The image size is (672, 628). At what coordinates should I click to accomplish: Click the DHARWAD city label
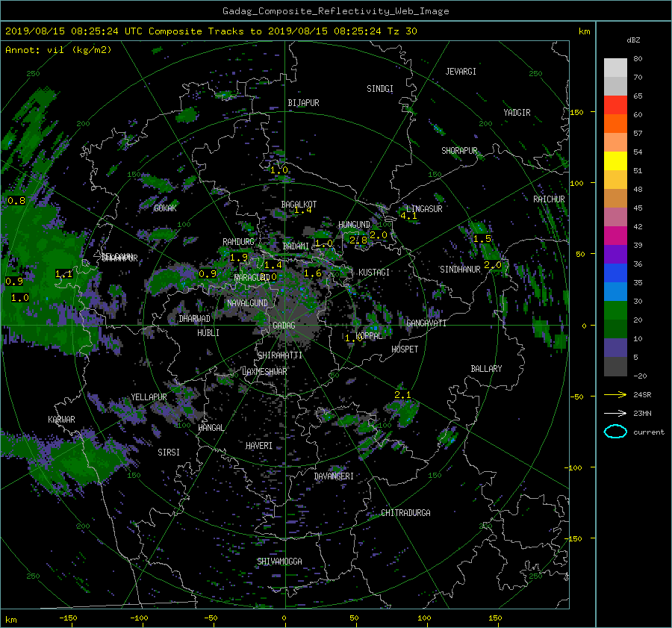tap(194, 319)
